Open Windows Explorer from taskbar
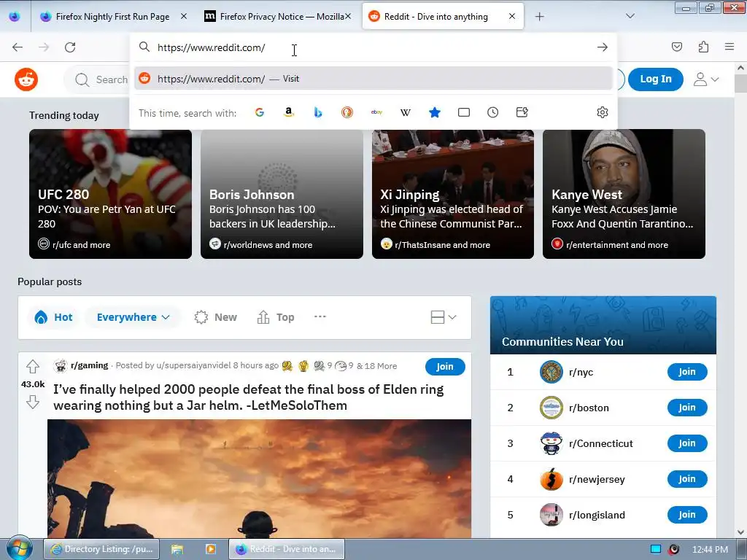 pos(177,549)
